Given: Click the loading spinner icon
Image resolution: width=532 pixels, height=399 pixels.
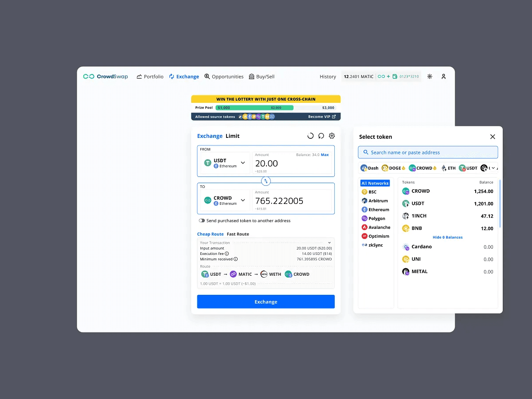Looking at the screenshot, I should 310,136.
